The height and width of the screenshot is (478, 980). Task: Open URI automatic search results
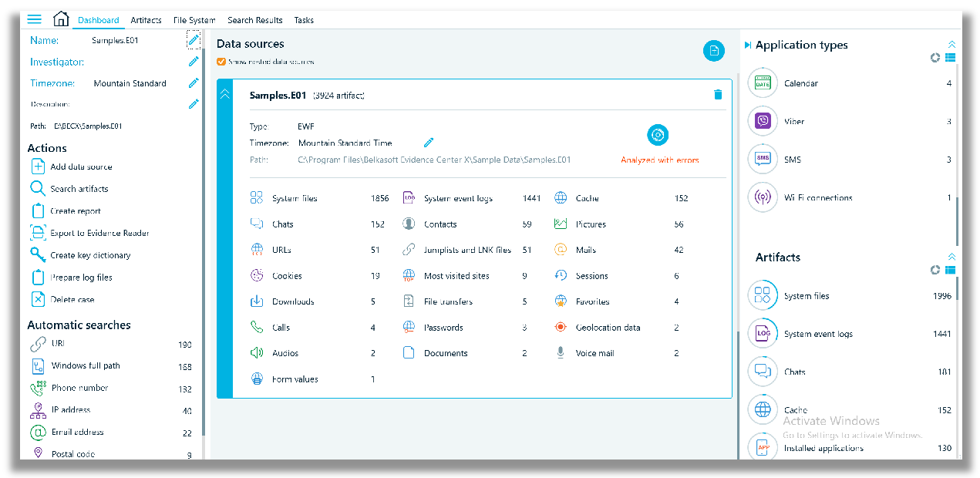click(111, 345)
